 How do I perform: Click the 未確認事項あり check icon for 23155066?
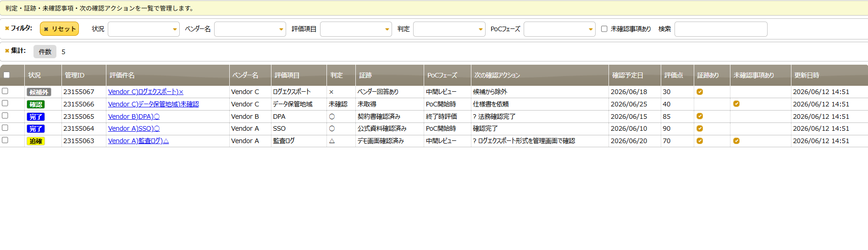[x=736, y=104]
